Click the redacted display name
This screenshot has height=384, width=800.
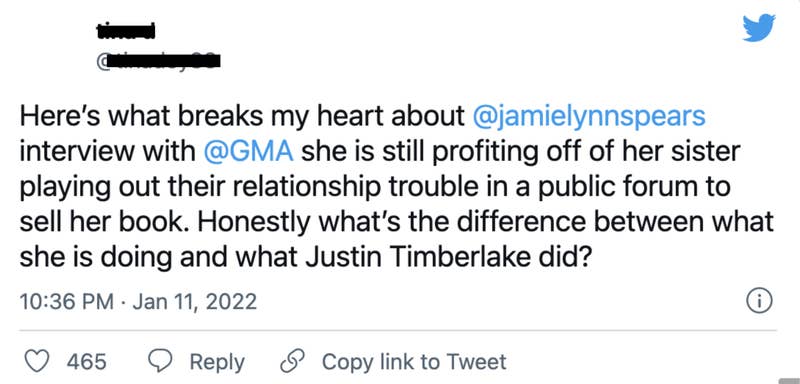pos(126,32)
